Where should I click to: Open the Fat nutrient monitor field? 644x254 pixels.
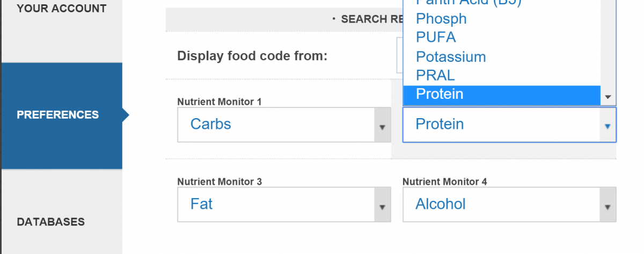click(276, 205)
